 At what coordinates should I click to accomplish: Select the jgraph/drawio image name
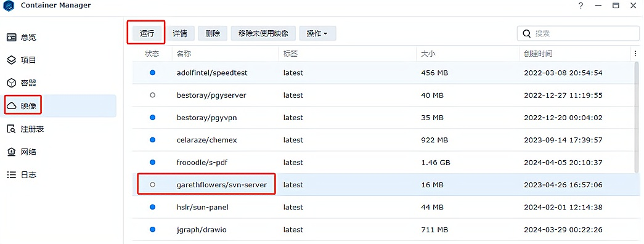(202, 230)
